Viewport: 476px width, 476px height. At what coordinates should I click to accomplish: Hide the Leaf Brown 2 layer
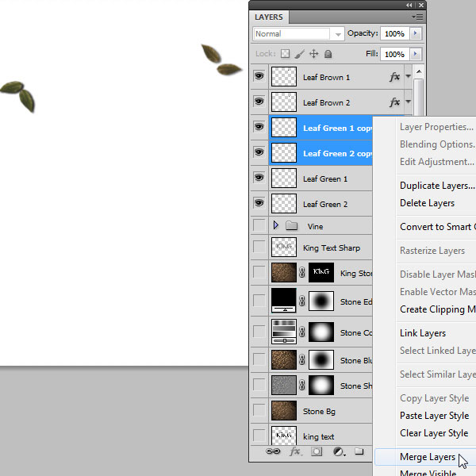[259, 102]
